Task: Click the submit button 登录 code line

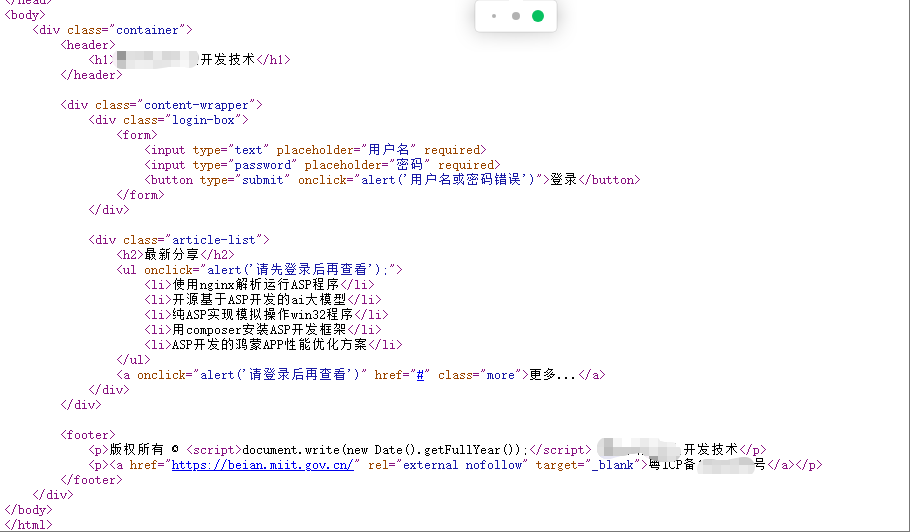Action: coord(390,180)
